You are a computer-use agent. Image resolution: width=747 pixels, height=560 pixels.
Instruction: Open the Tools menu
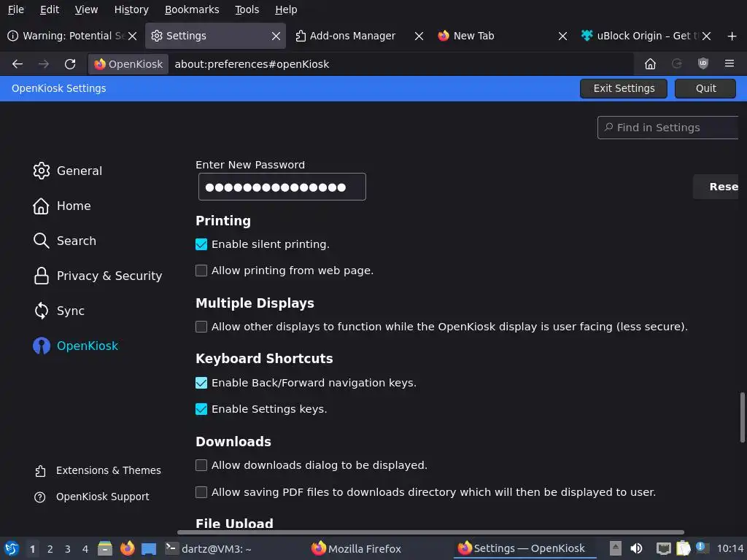pos(247,9)
